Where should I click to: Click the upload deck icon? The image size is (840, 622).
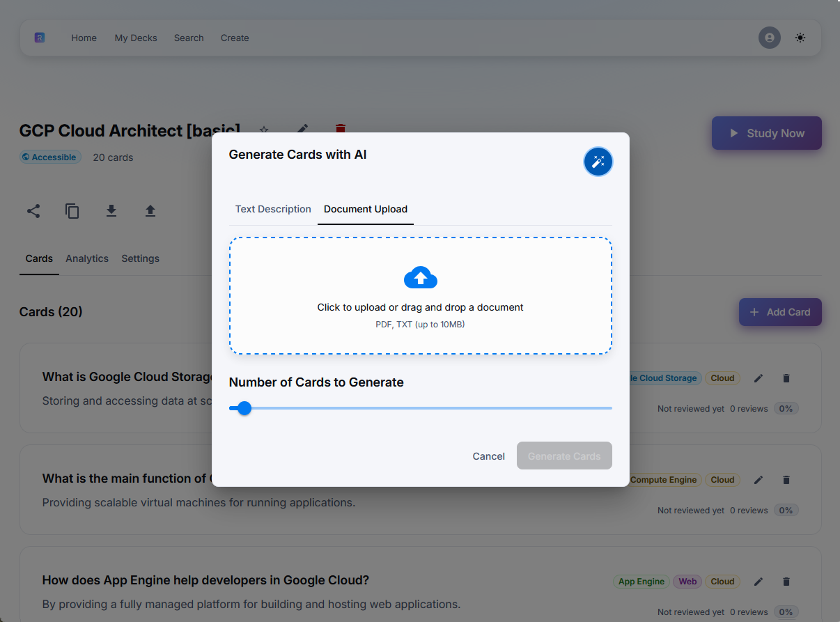(150, 211)
